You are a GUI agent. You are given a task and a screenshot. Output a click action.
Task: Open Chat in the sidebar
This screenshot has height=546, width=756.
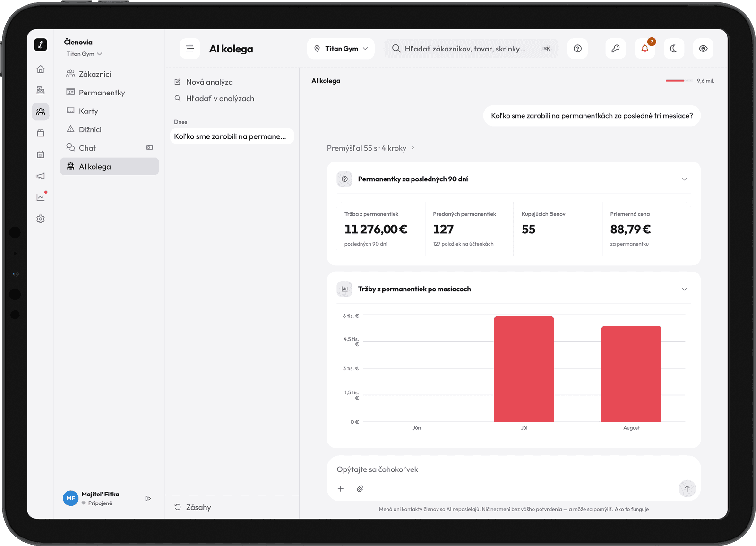point(109,148)
